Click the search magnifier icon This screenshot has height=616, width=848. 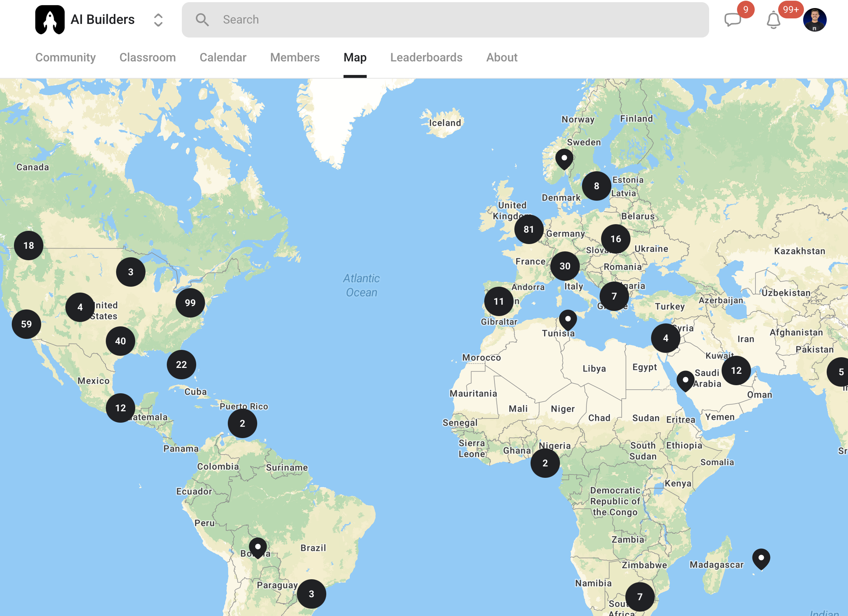[x=202, y=19]
